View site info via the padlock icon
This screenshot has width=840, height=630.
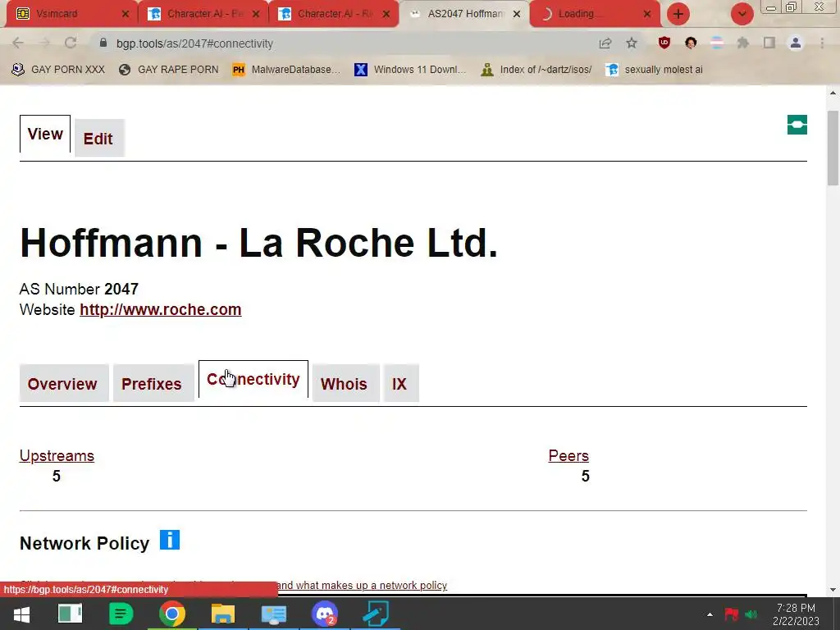click(103, 43)
